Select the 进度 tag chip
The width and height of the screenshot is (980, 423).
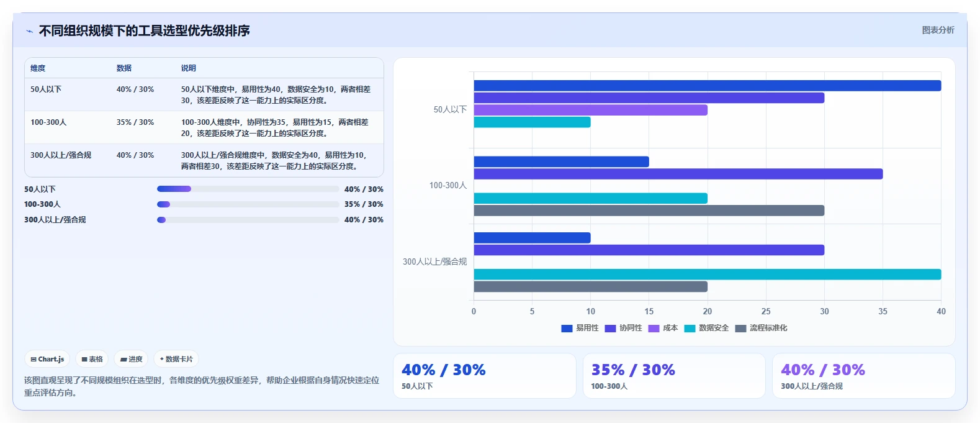pos(131,359)
